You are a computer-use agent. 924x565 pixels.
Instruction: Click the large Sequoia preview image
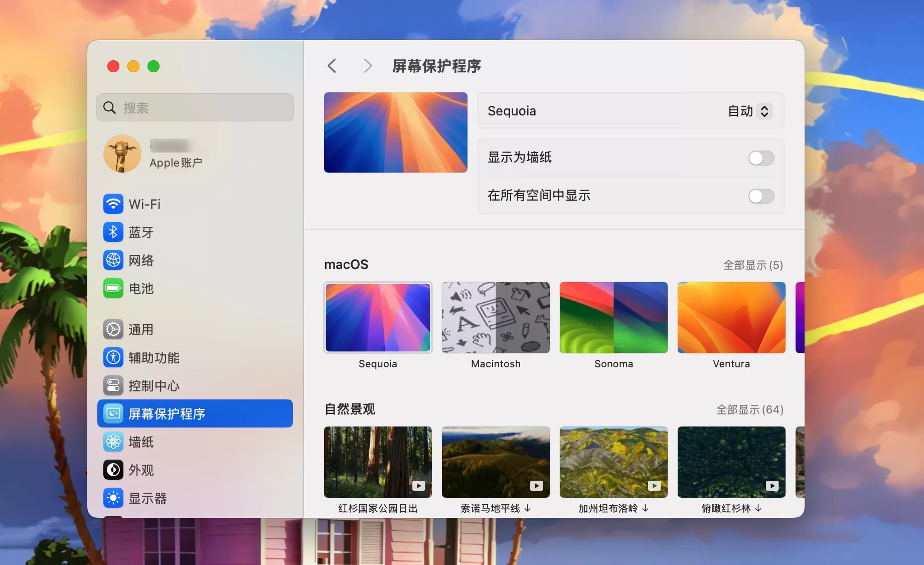(x=396, y=132)
